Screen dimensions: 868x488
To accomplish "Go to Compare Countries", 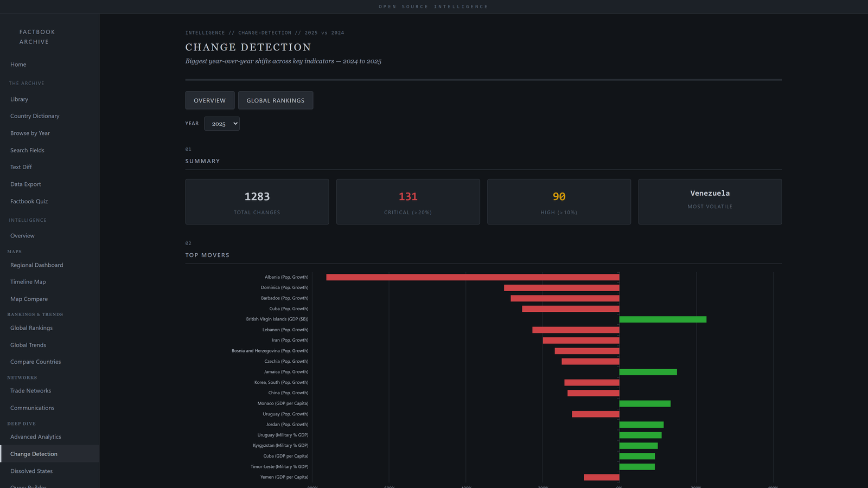I will click(x=35, y=362).
